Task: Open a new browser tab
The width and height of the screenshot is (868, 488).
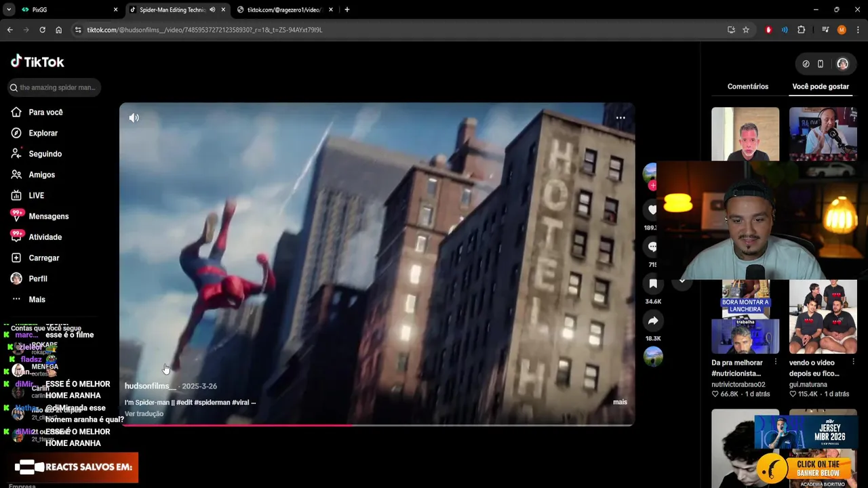Action: tap(347, 9)
